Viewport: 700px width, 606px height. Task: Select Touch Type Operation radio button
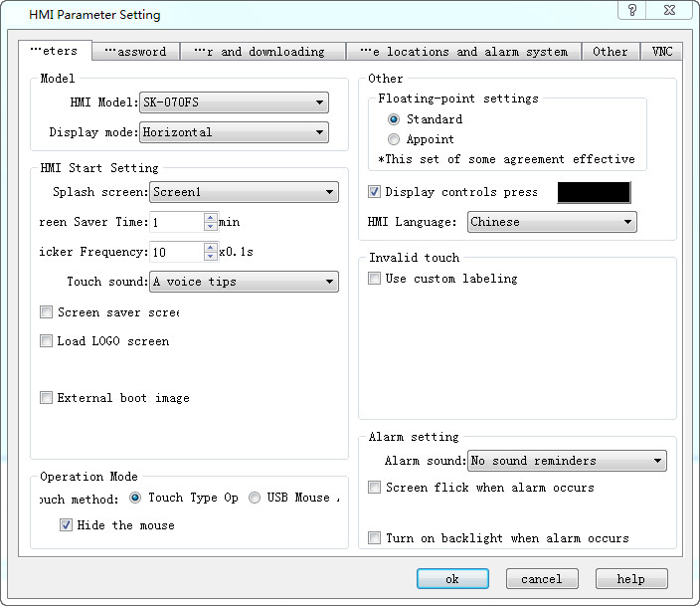click(135, 498)
